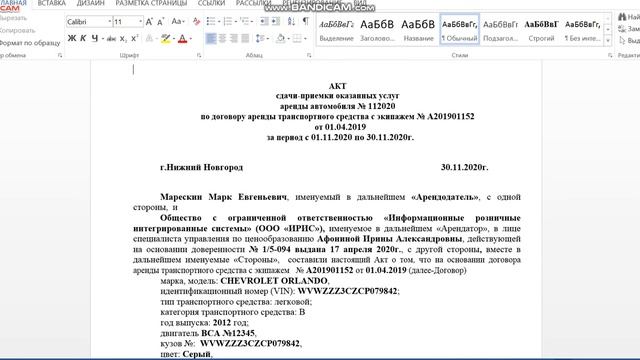
Task: Decrease font size with the small A icon
Action: coord(160,22)
